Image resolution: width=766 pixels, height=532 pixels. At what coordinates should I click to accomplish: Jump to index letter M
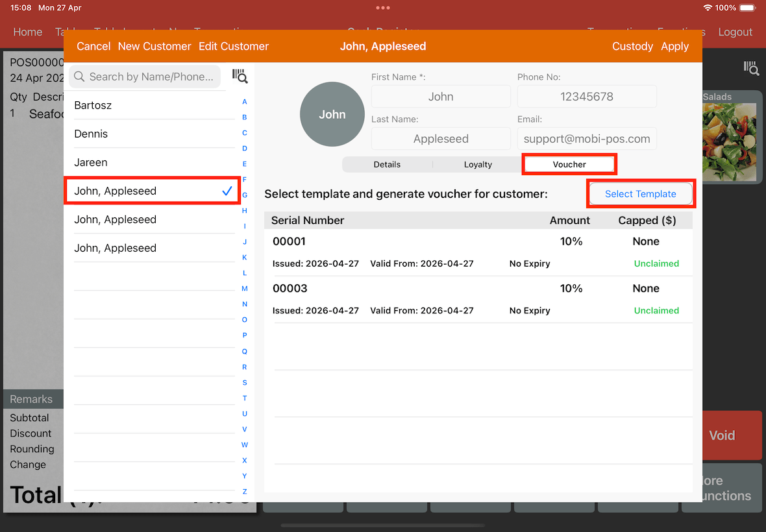pos(245,289)
